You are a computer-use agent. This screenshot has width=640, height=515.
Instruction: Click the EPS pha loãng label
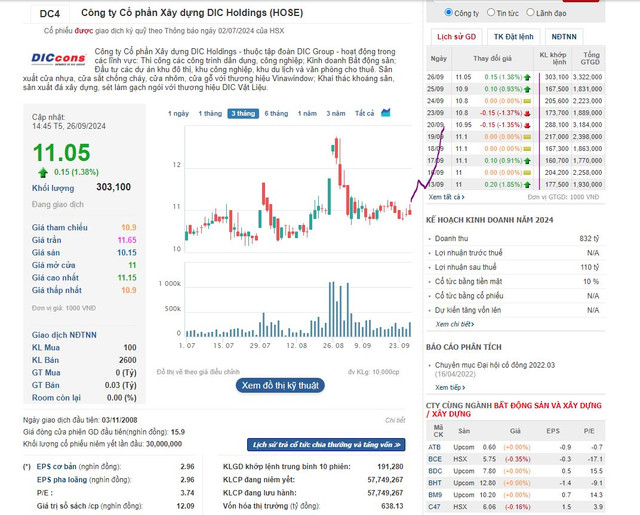point(62,479)
